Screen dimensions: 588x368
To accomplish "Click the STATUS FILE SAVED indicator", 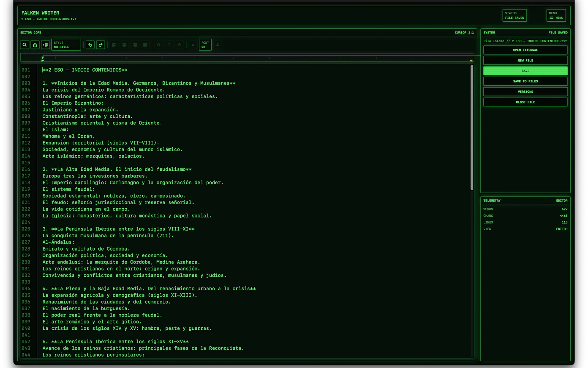I will coord(514,15).
